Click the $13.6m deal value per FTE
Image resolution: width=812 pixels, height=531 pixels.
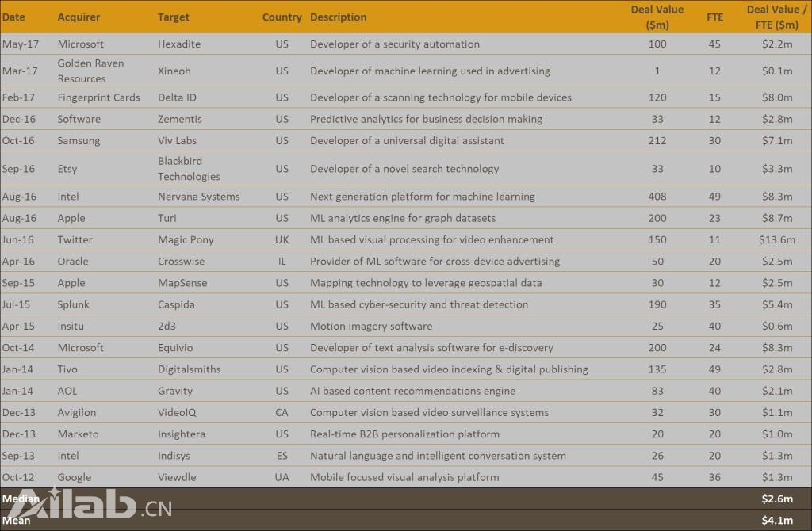[x=777, y=239]
